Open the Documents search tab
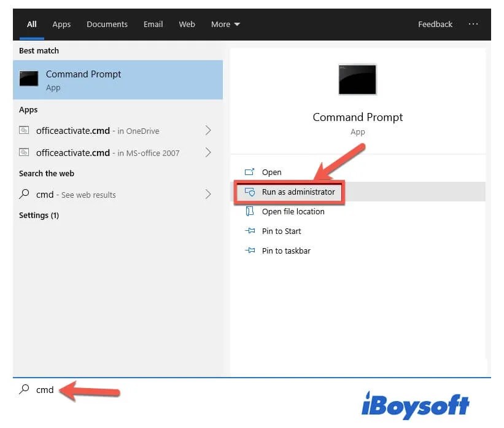Image resolution: width=504 pixels, height=428 pixels. 107,25
